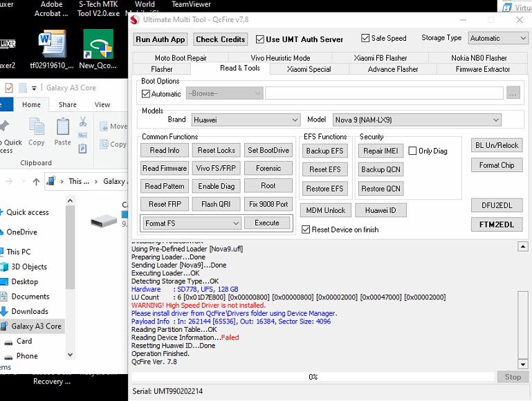Open 3D Objects in Explorer sidebar
Viewport: 532px width, 401px height.
(29, 267)
